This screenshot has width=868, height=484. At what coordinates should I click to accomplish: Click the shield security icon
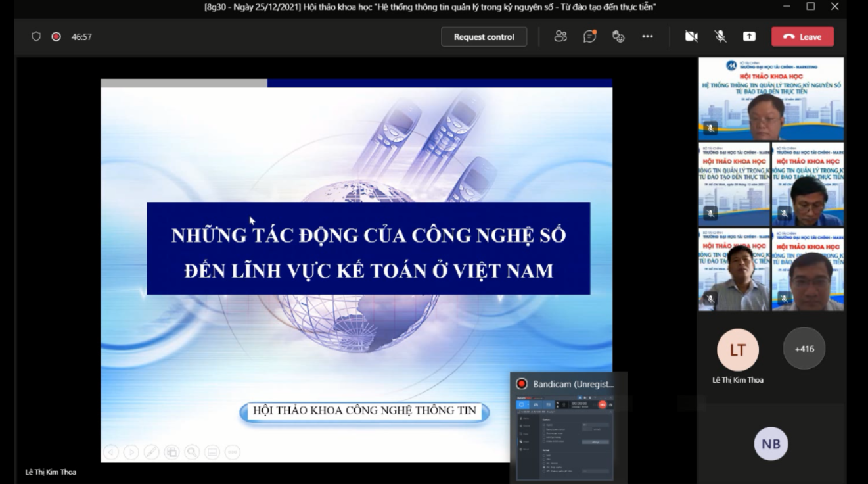pos(36,37)
